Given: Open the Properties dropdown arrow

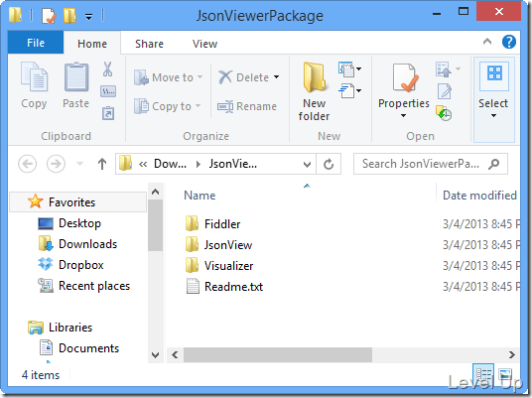Looking at the screenshot, I should (403, 116).
